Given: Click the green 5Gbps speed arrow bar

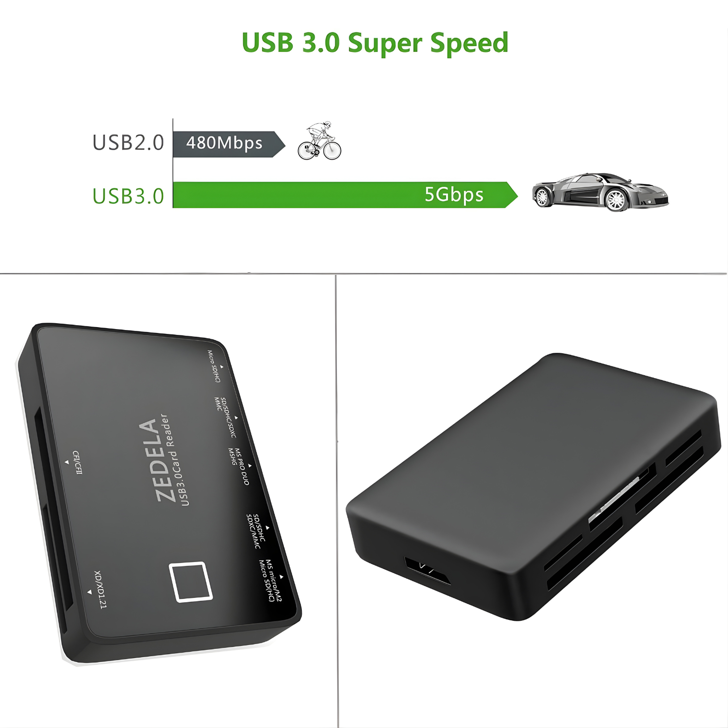Looking at the screenshot, I should coord(346,195).
